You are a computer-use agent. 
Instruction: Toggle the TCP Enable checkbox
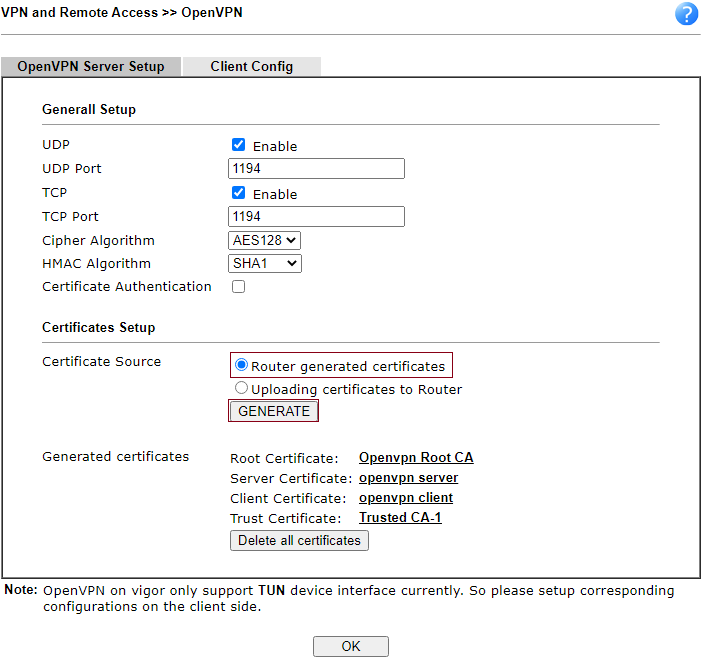(238, 193)
